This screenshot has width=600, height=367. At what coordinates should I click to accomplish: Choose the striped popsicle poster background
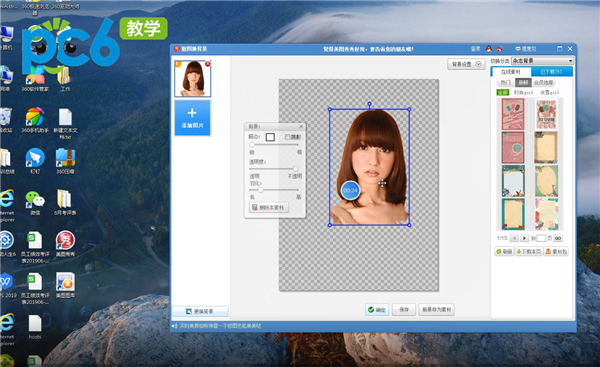tap(513, 114)
